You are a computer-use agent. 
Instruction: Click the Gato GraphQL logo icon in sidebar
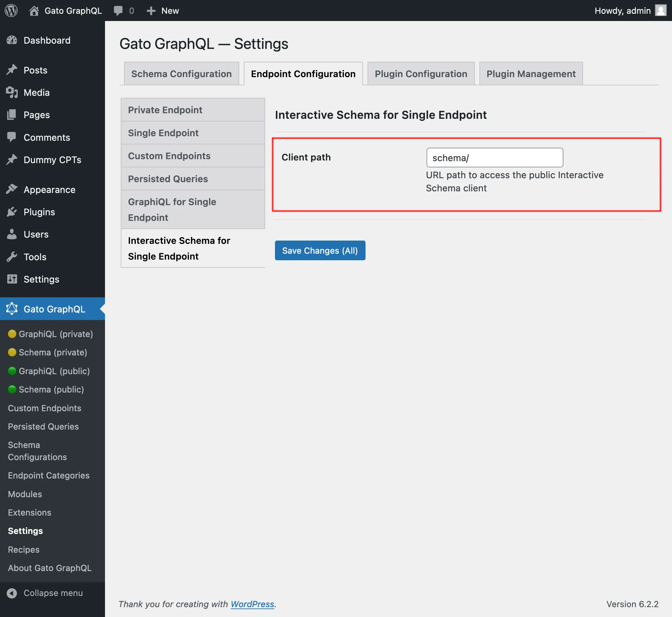coord(12,308)
